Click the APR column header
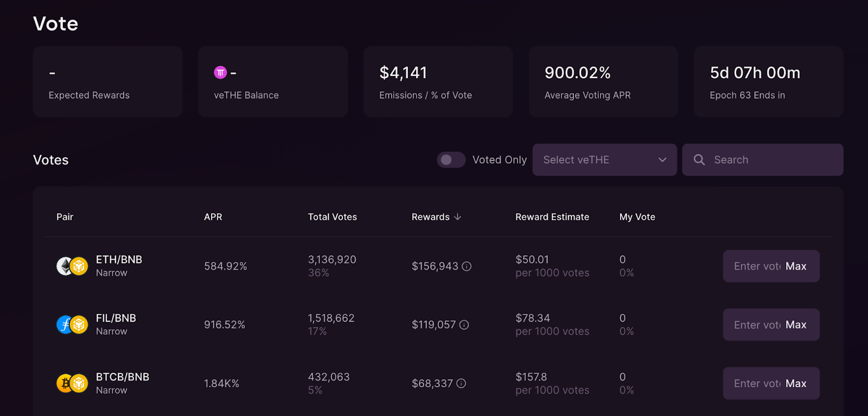 click(x=213, y=217)
